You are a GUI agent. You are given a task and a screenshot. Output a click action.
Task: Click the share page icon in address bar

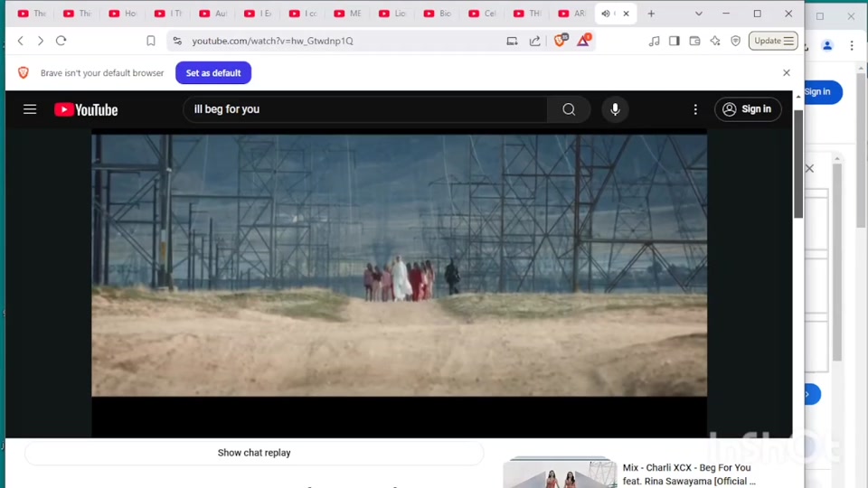tap(535, 41)
